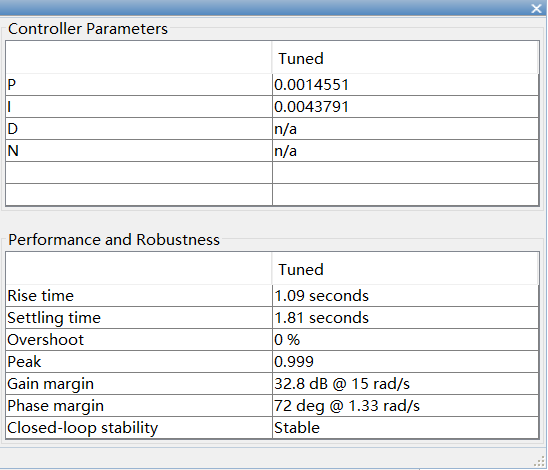Select the Closed-loop stability Stable cell
Image resolution: width=548 pixels, height=470 pixels.
coord(405,428)
